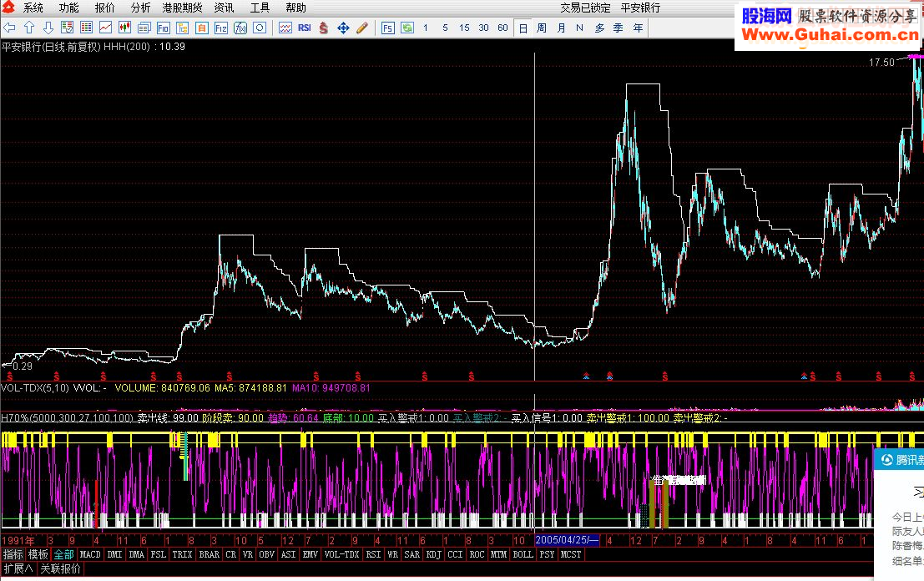Screen dimensions: 924x581
Task: Switch to the 指标 tab
Action: point(13,554)
